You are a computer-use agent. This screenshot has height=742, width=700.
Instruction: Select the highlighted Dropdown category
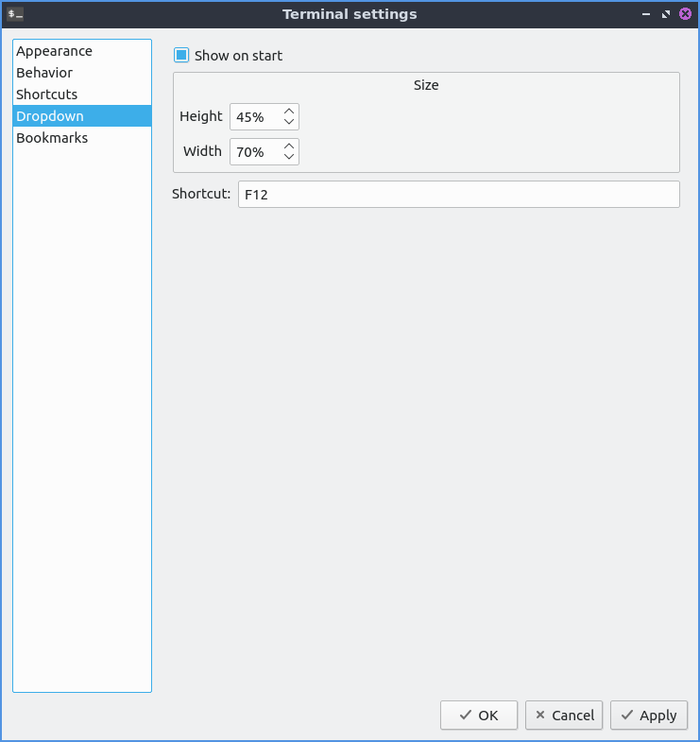[50, 116]
